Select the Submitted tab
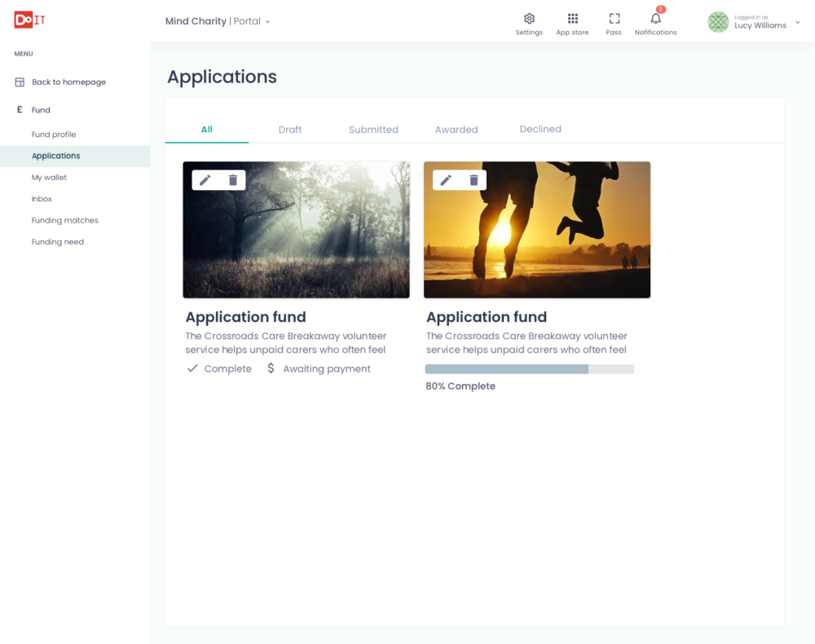The image size is (815, 644). pyautogui.click(x=373, y=130)
